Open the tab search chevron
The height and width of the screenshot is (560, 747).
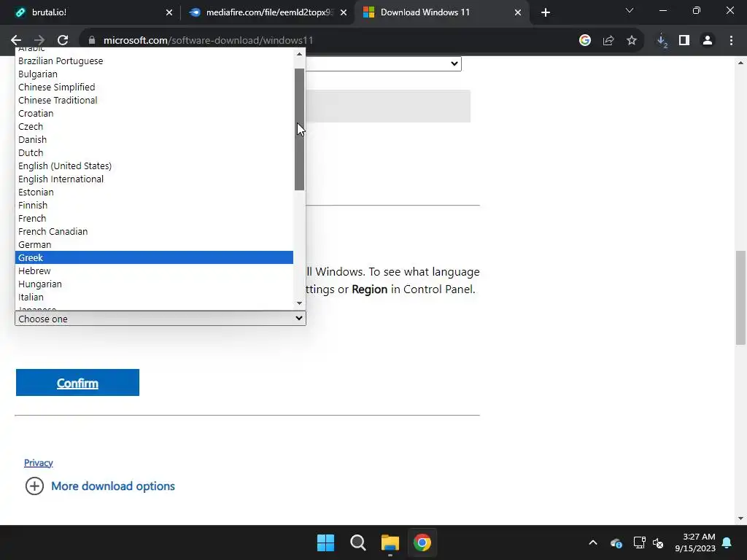pos(630,10)
